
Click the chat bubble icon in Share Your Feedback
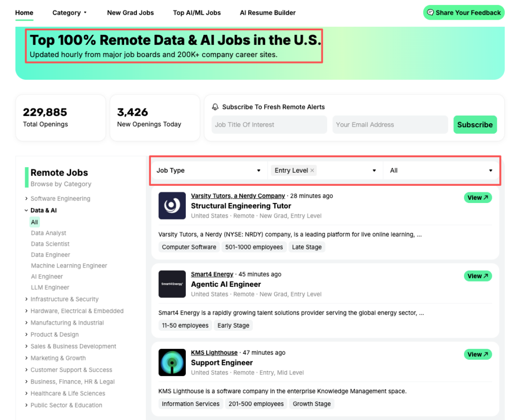tap(431, 12)
